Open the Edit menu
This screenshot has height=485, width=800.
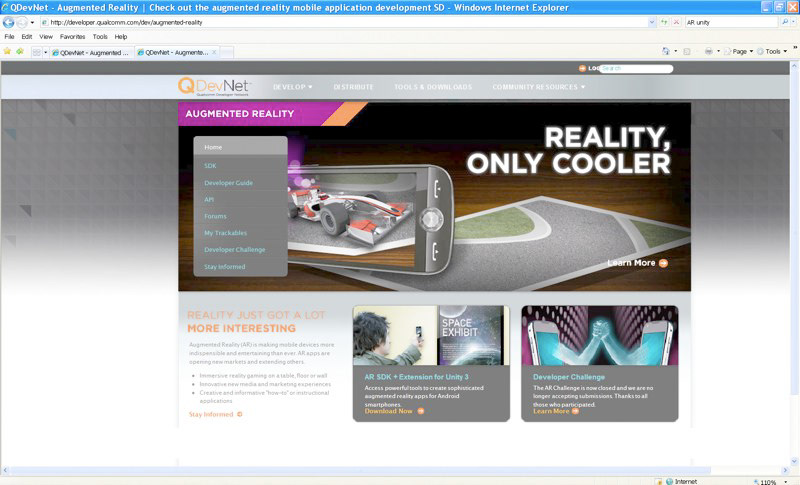[x=27, y=37]
